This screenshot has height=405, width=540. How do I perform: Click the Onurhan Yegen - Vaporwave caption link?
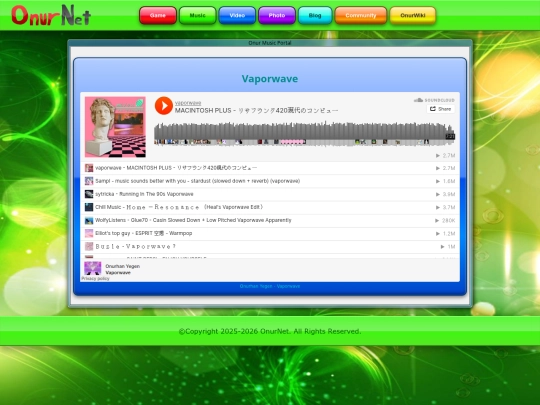270,286
